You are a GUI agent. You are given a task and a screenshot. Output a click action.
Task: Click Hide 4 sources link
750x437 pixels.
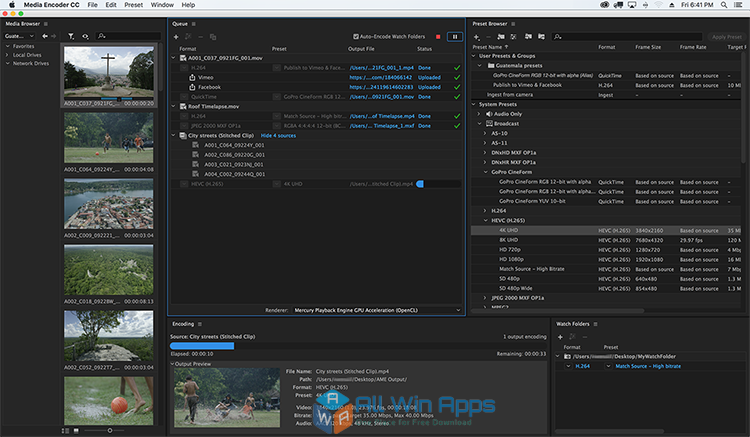[x=278, y=136]
